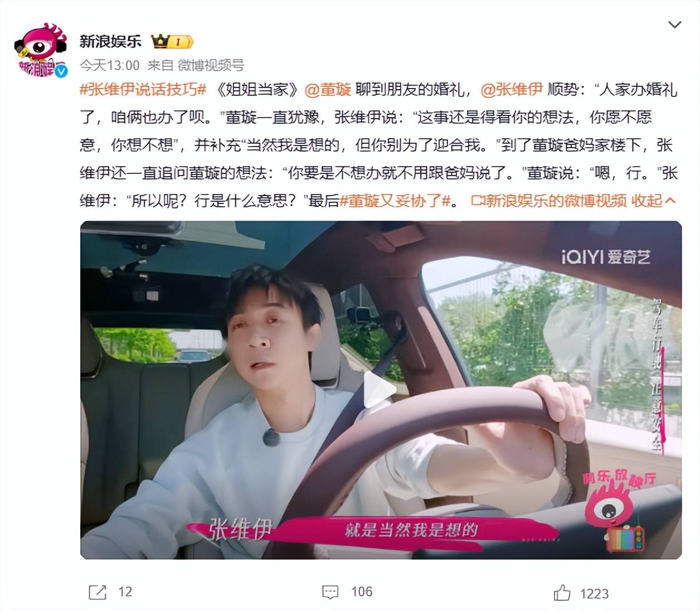
Task: Click the comment count 106
Action: tap(362, 592)
